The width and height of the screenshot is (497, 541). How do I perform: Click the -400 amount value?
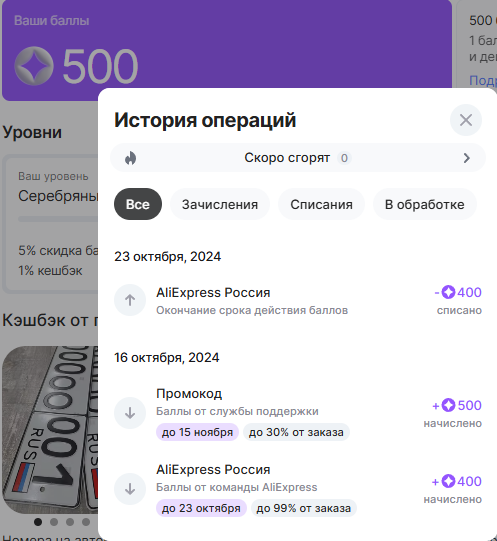coord(469,292)
